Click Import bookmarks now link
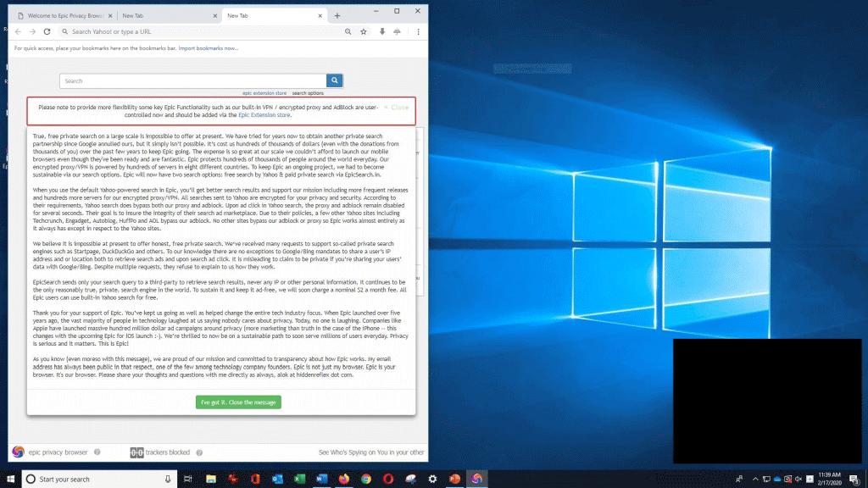 click(x=209, y=48)
